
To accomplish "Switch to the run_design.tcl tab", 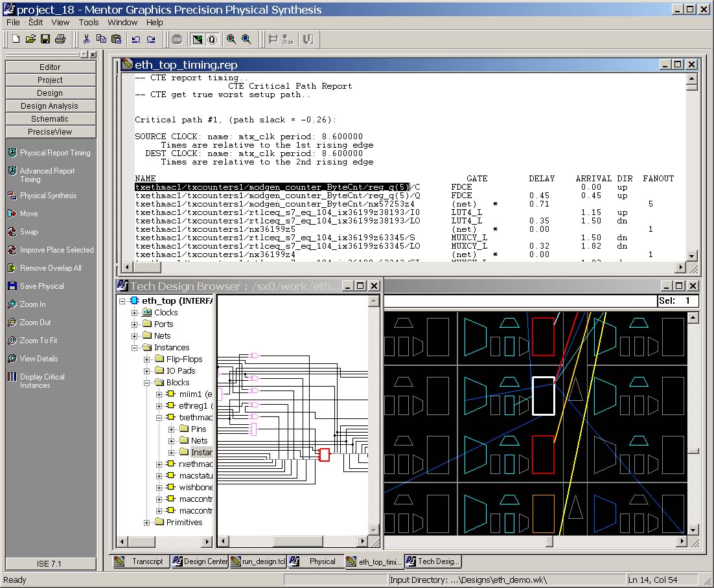I will 258,561.
